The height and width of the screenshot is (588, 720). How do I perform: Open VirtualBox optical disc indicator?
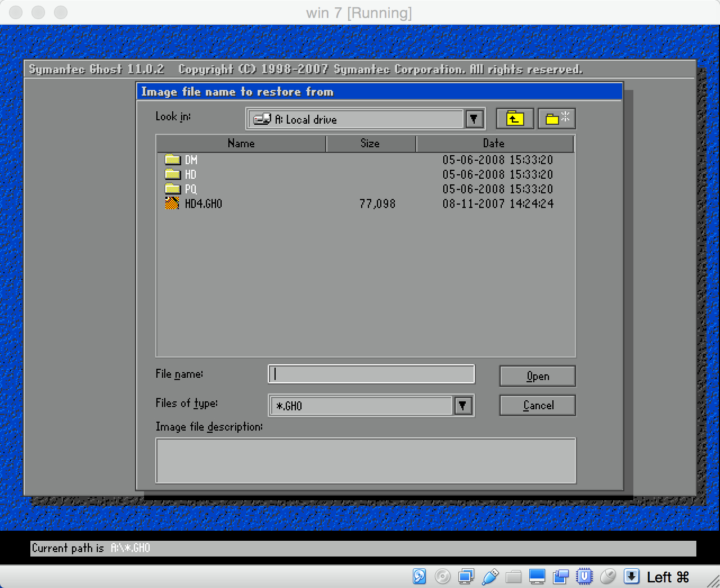click(x=443, y=576)
